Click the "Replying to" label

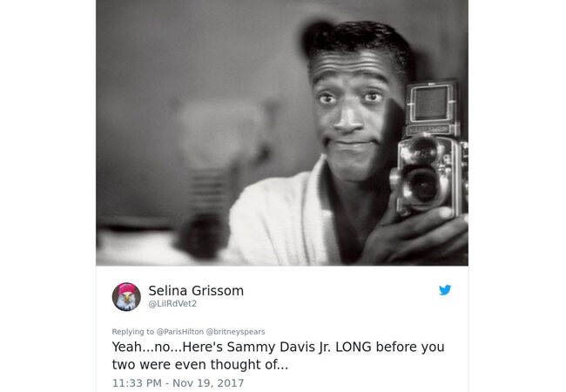[x=133, y=331]
